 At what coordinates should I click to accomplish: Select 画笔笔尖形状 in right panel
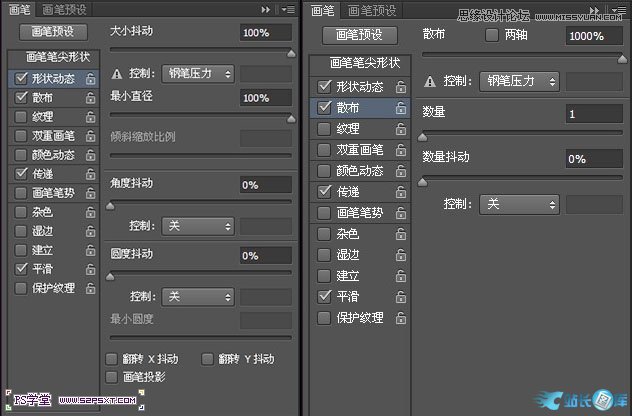click(365, 63)
